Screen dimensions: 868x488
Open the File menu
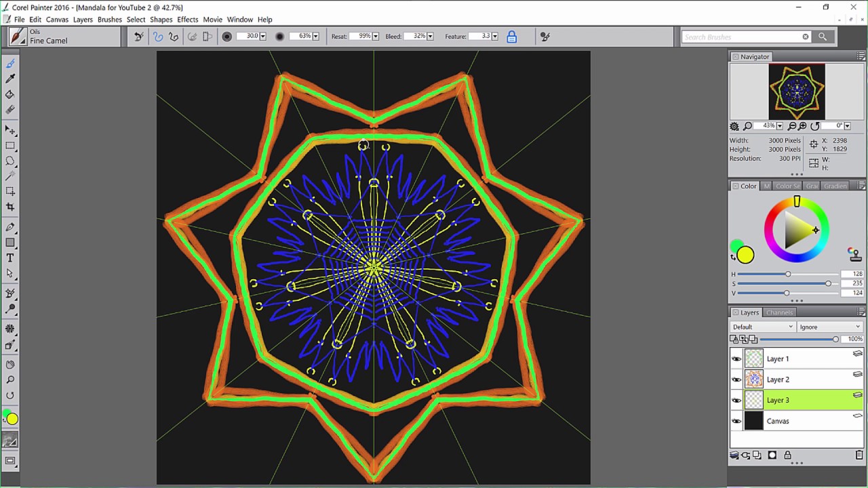(20, 20)
